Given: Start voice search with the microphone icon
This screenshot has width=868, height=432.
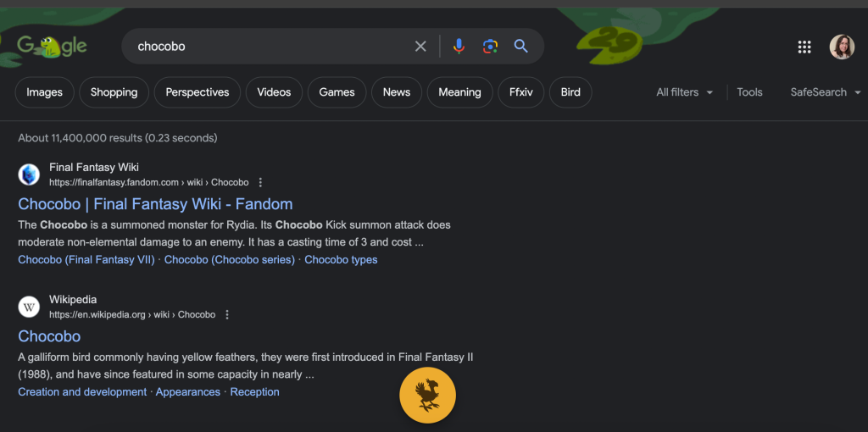Looking at the screenshot, I should coord(459,47).
